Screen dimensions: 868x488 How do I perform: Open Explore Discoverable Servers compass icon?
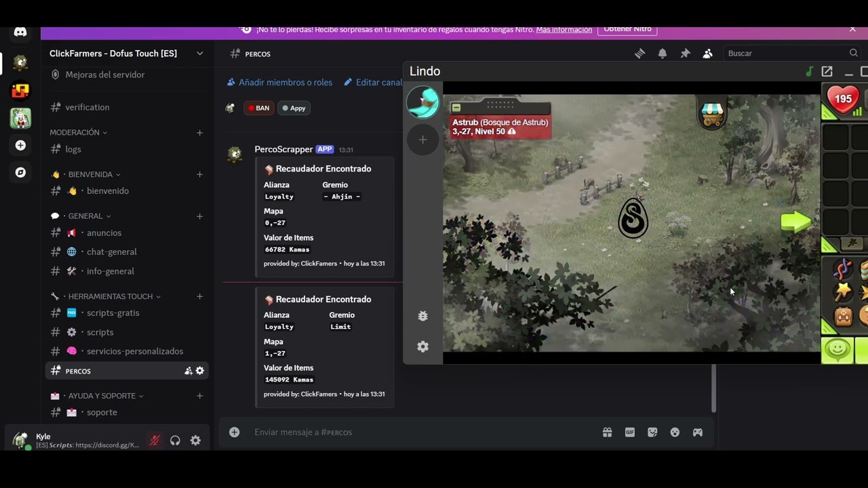[x=20, y=172]
